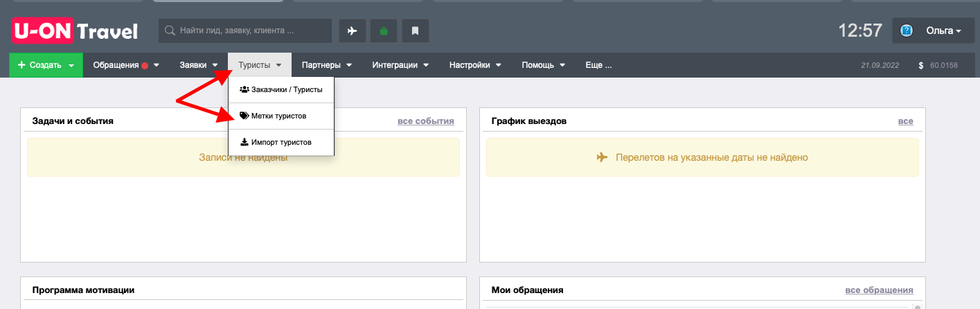The image size is (980, 309).
Task: Open the Ольга user menu
Action: coord(936,30)
